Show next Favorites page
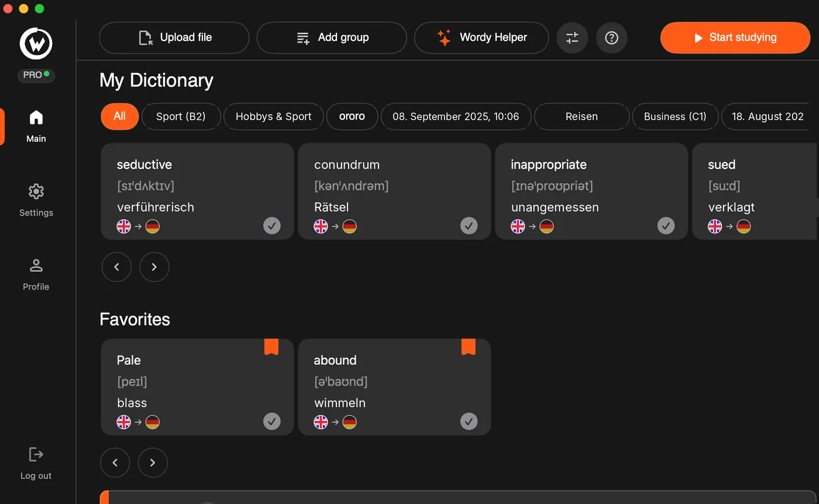The width and height of the screenshot is (819, 504). pyautogui.click(x=153, y=463)
